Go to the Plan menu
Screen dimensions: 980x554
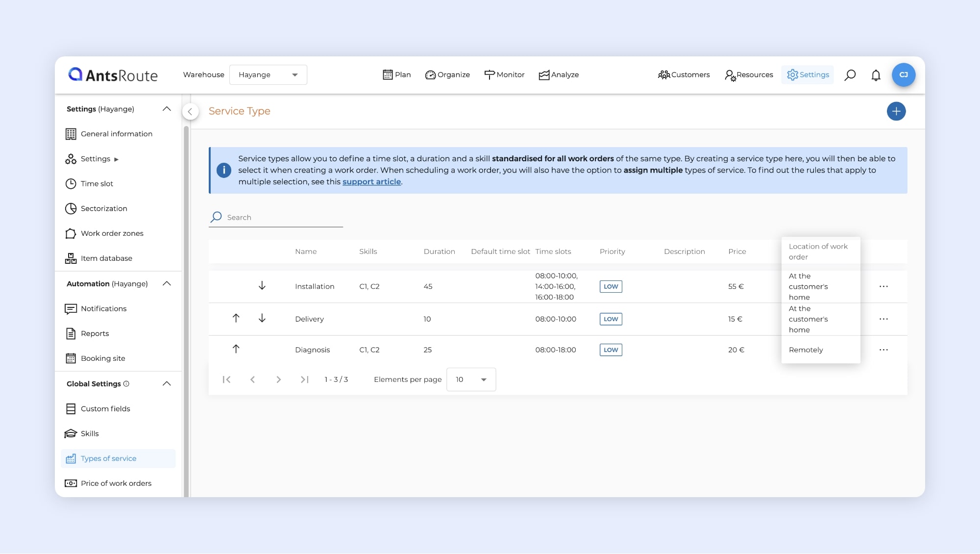(396, 75)
